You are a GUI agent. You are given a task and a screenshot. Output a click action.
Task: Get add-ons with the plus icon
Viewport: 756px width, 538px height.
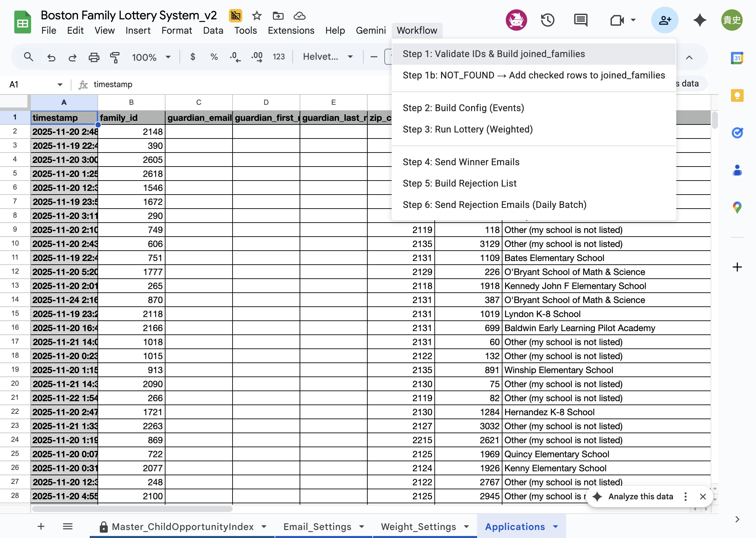(x=737, y=267)
